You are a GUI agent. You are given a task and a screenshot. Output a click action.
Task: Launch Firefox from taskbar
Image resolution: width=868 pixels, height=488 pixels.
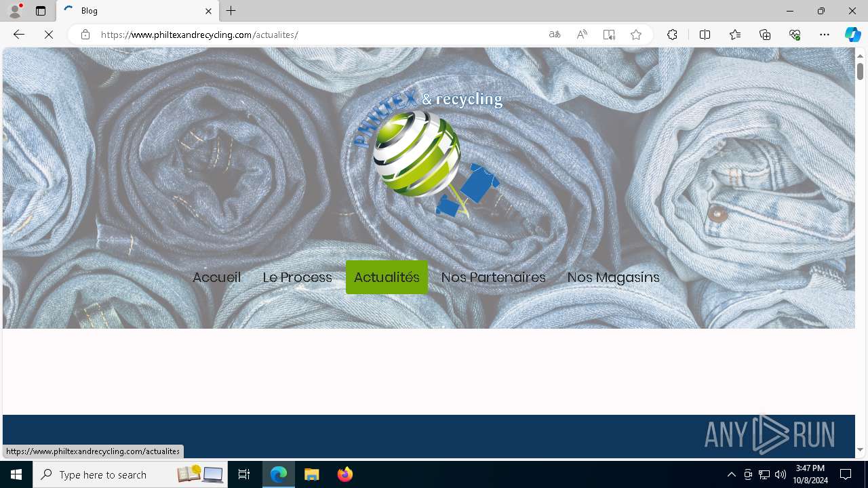pyautogui.click(x=344, y=474)
